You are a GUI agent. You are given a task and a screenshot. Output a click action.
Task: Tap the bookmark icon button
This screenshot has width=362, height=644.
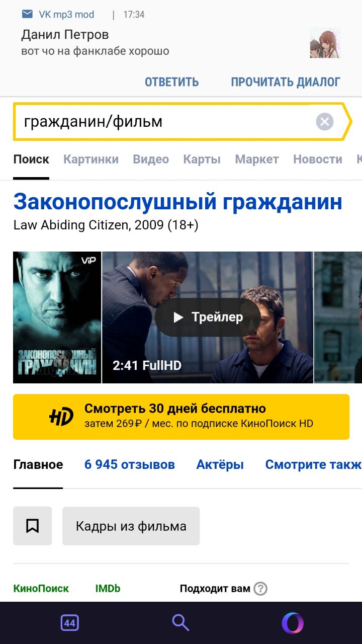point(32,526)
